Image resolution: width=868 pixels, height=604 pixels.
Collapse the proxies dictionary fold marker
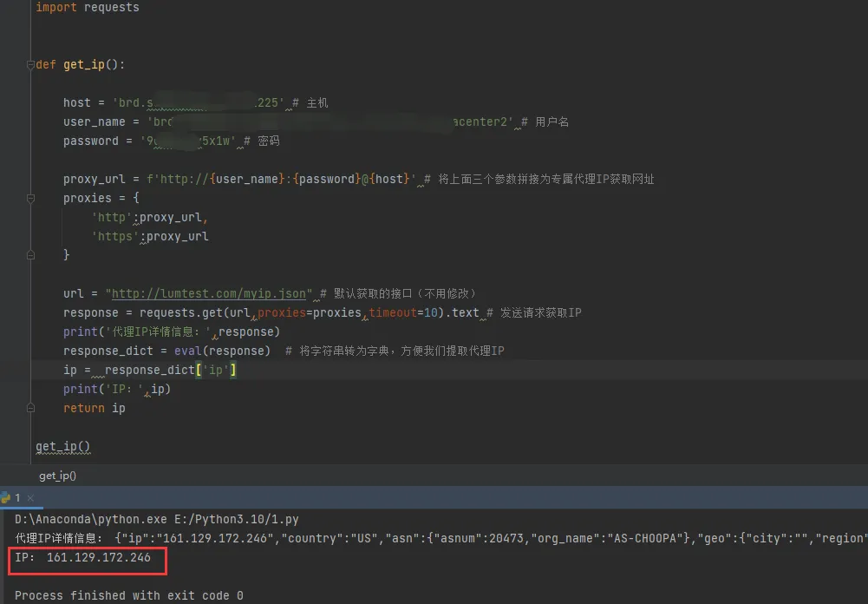tap(30, 199)
